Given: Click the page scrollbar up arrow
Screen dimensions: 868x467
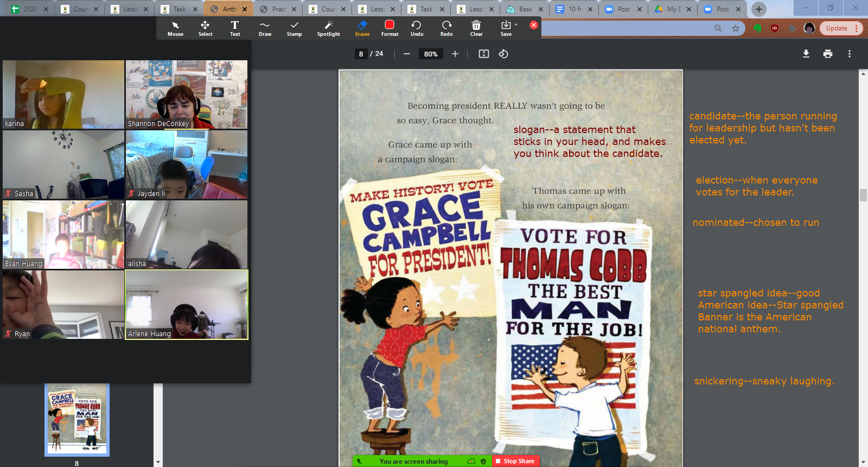Looking at the screenshot, I should pyautogui.click(x=863, y=73).
